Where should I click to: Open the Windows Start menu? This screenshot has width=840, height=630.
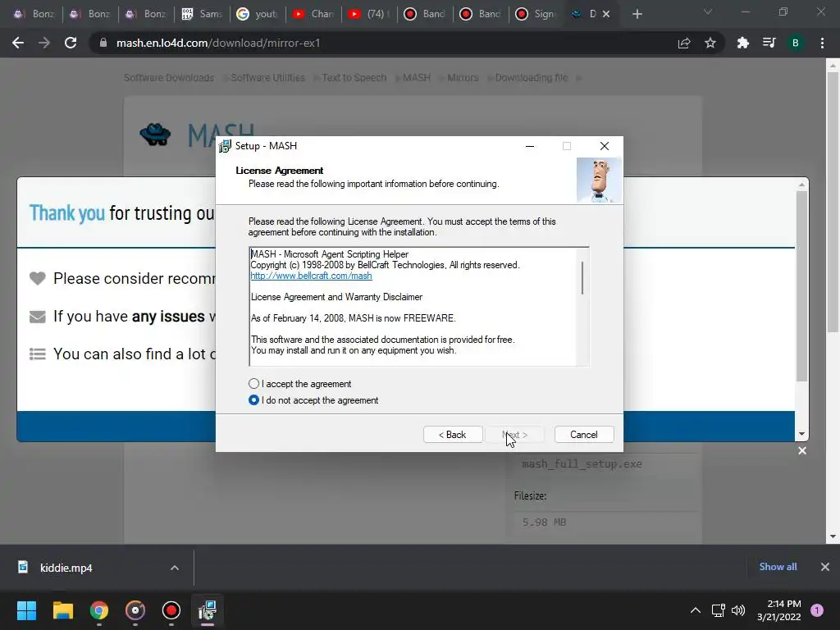[26, 610]
